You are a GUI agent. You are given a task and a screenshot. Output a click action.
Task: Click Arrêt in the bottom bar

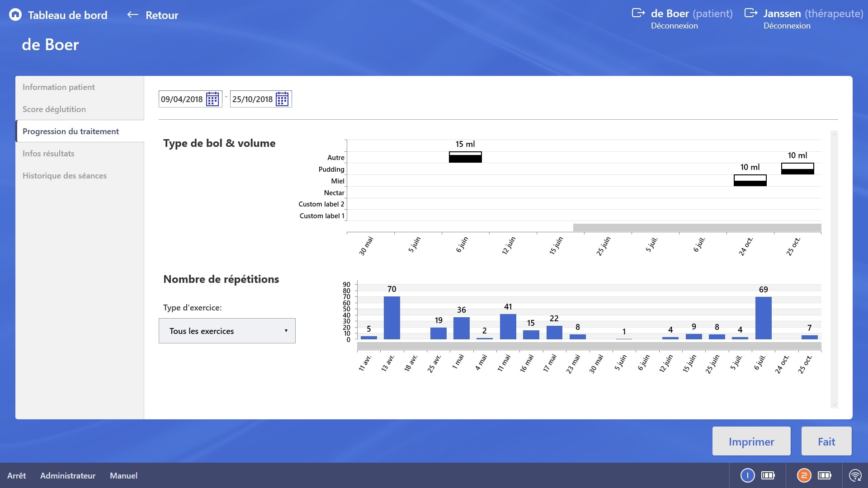pyautogui.click(x=17, y=475)
